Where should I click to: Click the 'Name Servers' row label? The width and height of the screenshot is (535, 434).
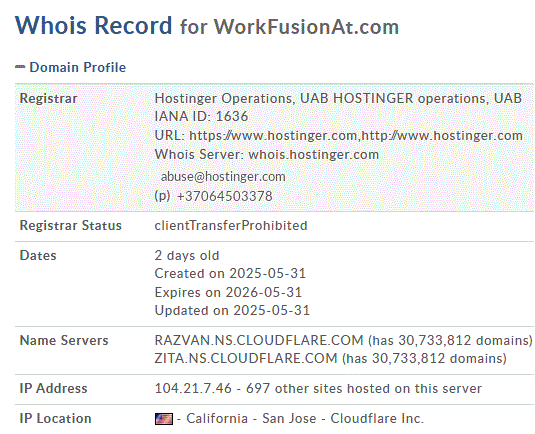pyautogui.click(x=64, y=340)
